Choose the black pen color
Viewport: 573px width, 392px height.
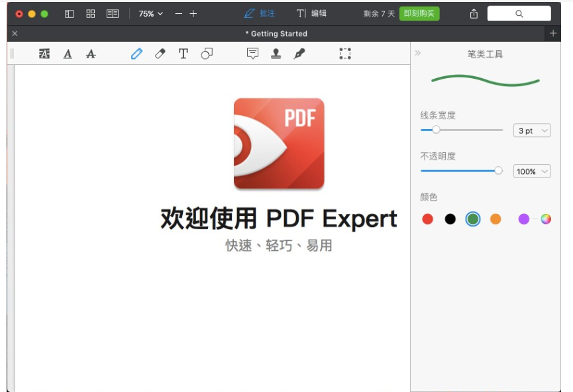click(x=450, y=219)
